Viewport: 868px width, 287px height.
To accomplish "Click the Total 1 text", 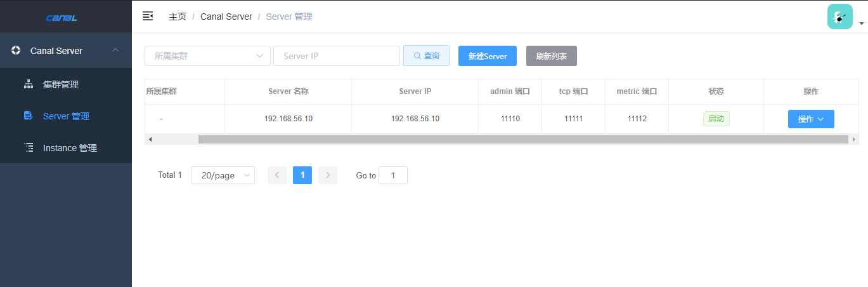I will [170, 175].
